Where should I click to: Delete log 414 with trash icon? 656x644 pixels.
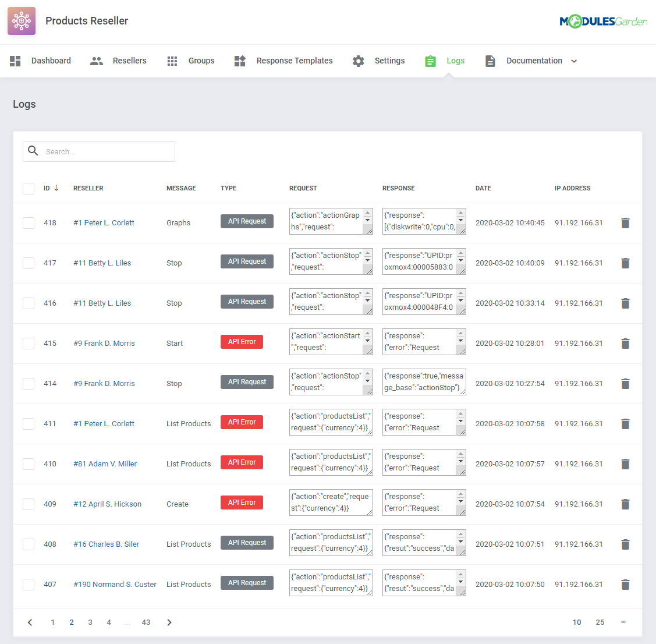(625, 384)
